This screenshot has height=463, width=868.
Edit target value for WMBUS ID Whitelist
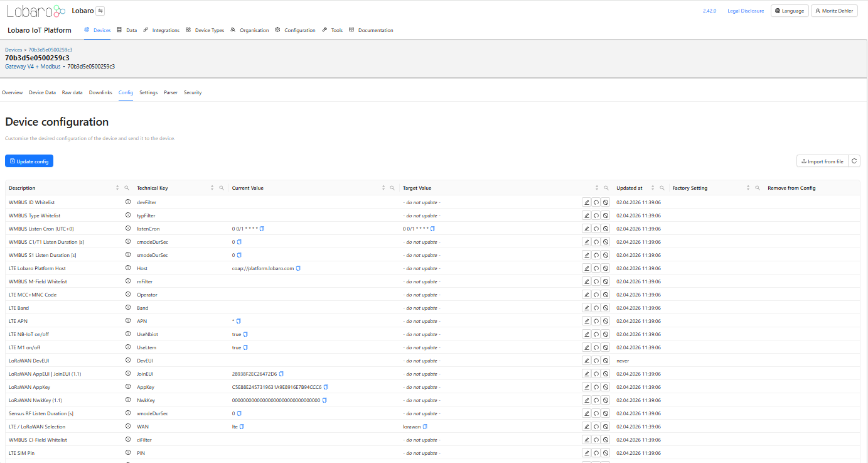pos(587,202)
